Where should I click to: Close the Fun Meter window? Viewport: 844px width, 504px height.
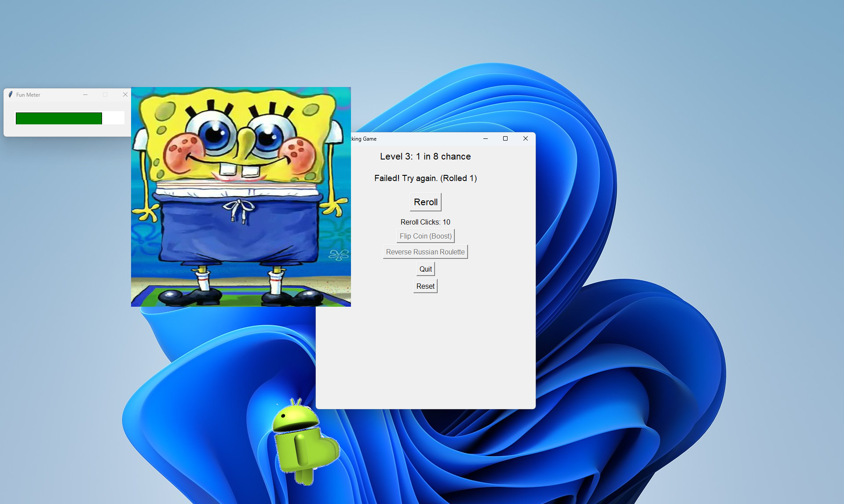point(125,94)
